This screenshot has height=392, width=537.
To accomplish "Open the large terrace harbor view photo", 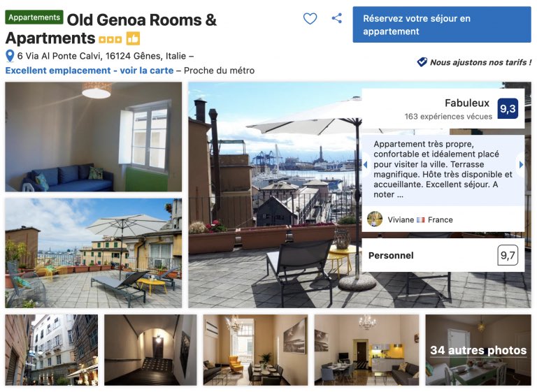I will 275,195.
